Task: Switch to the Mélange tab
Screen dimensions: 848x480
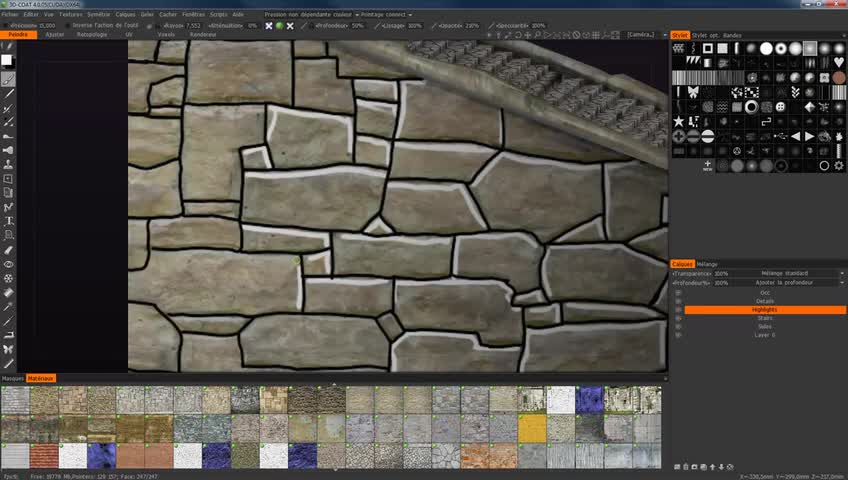Action: pyautogui.click(x=707, y=264)
